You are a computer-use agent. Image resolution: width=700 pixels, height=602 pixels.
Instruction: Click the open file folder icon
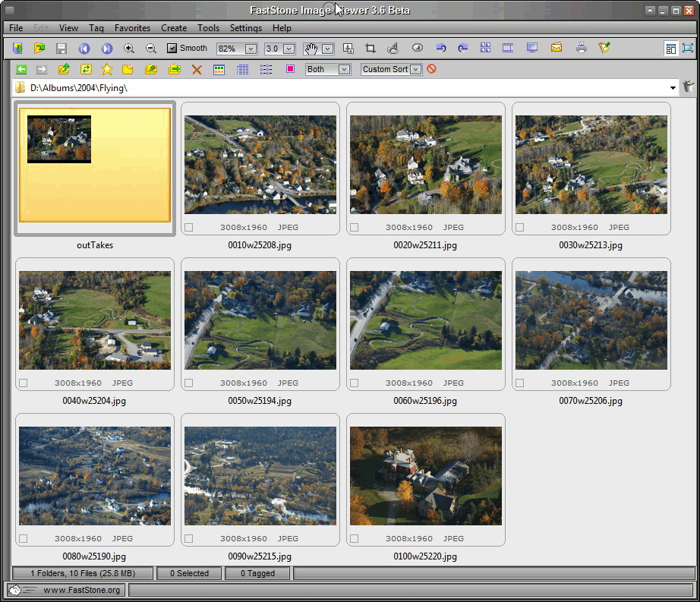[x=39, y=48]
